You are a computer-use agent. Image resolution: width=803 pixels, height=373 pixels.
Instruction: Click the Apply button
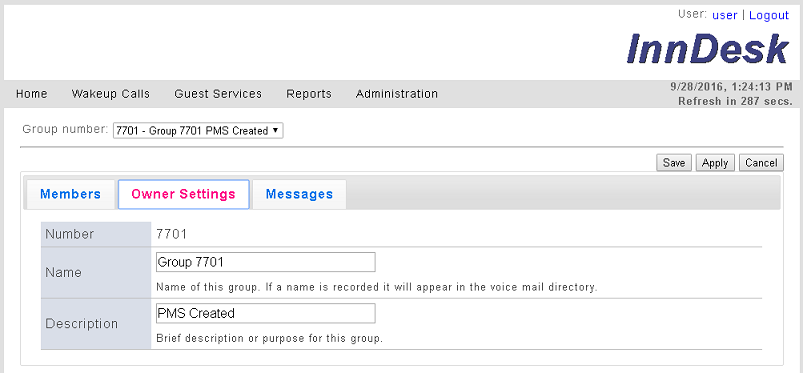click(x=715, y=163)
